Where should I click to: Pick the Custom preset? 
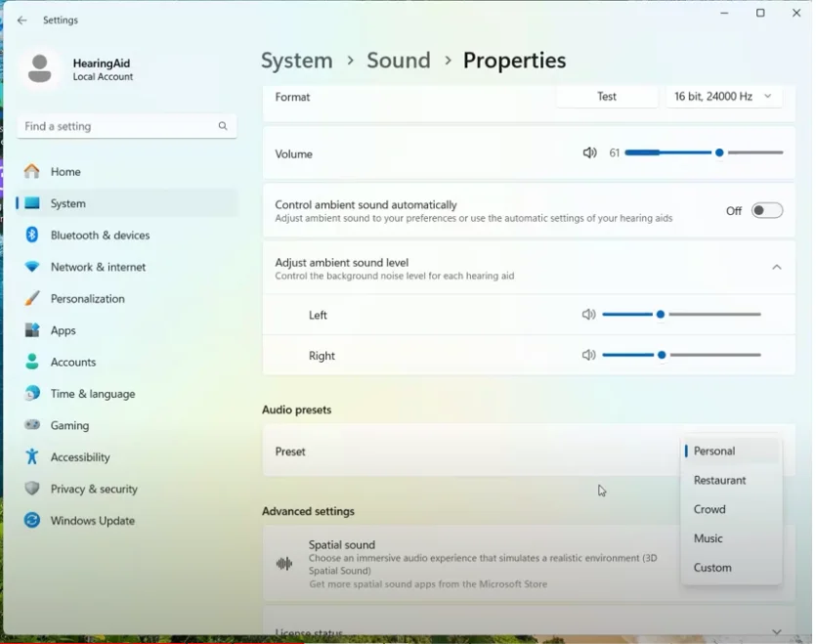(731, 568)
